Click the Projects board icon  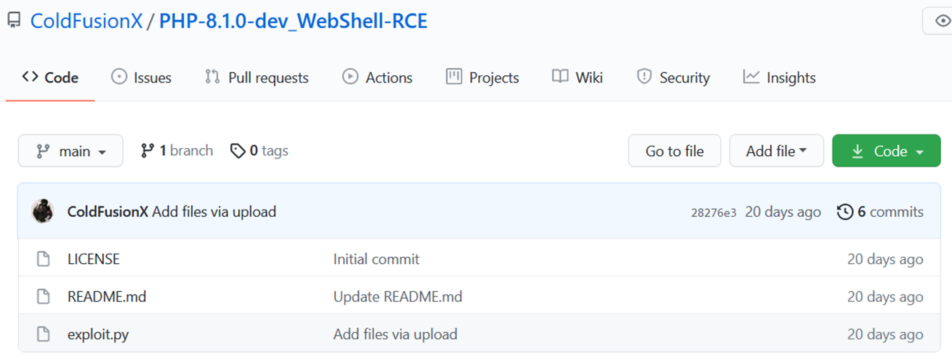(x=454, y=76)
